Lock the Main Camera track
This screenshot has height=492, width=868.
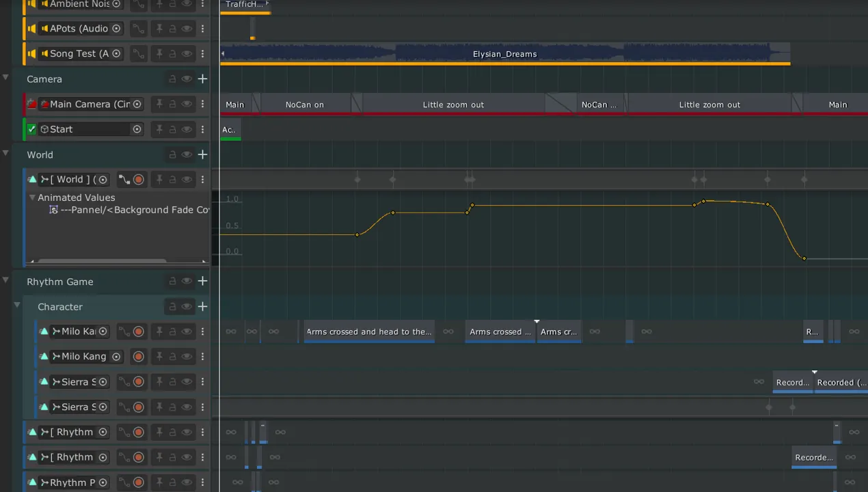tap(173, 104)
